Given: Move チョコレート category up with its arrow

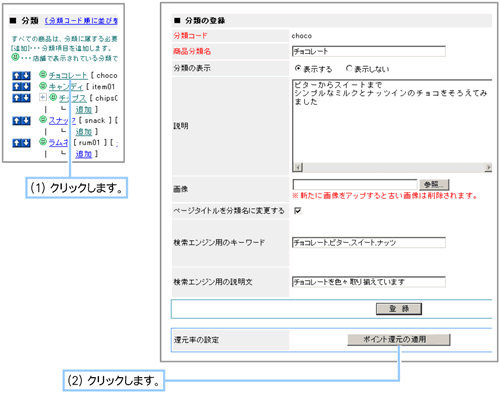Looking at the screenshot, I should [x=17, y=76].
